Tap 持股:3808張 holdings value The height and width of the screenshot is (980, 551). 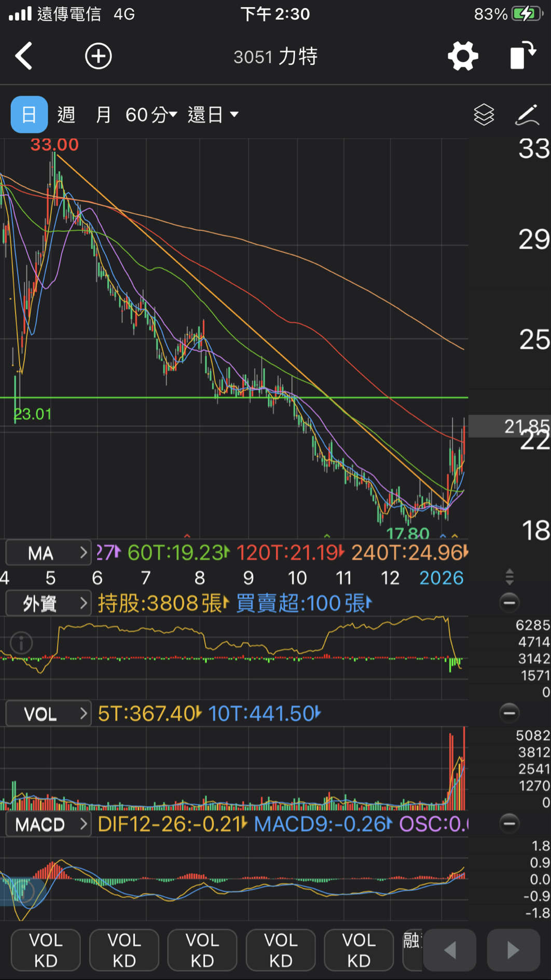pyautogui.click(x=163, y=603)
